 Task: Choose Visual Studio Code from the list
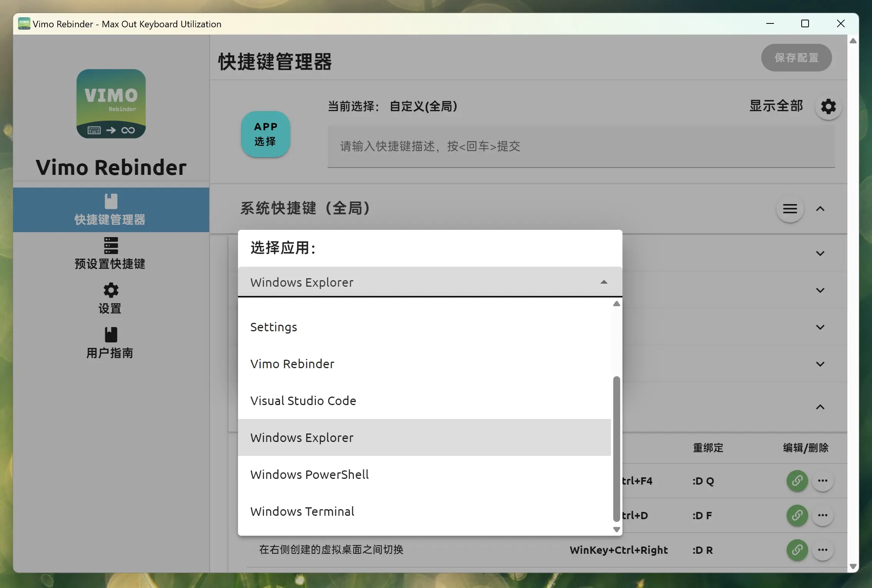(x=424, y=401)
